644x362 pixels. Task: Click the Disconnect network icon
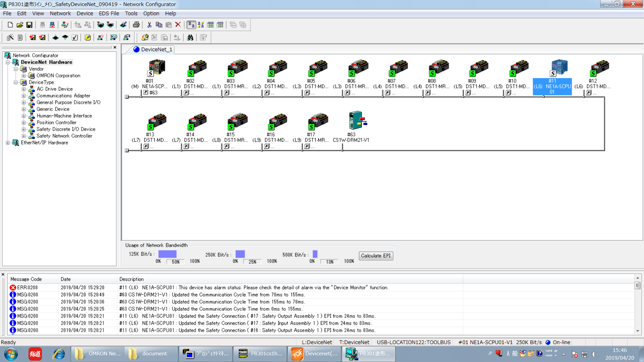pos(52,25)
